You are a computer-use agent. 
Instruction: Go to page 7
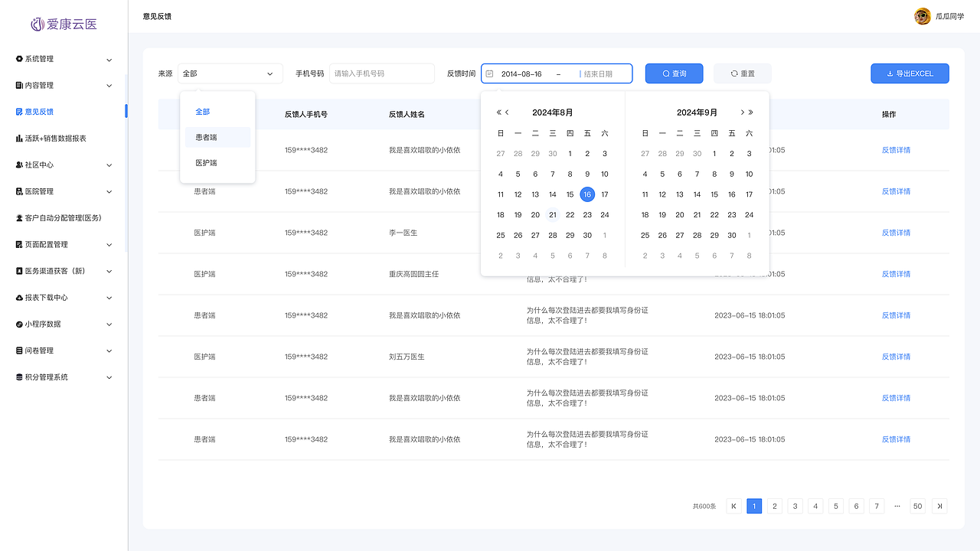pyautogui.click(x=877, y=506)
